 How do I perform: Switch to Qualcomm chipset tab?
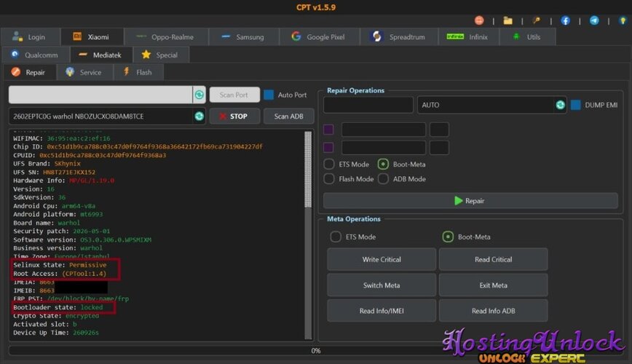[36, 55]
